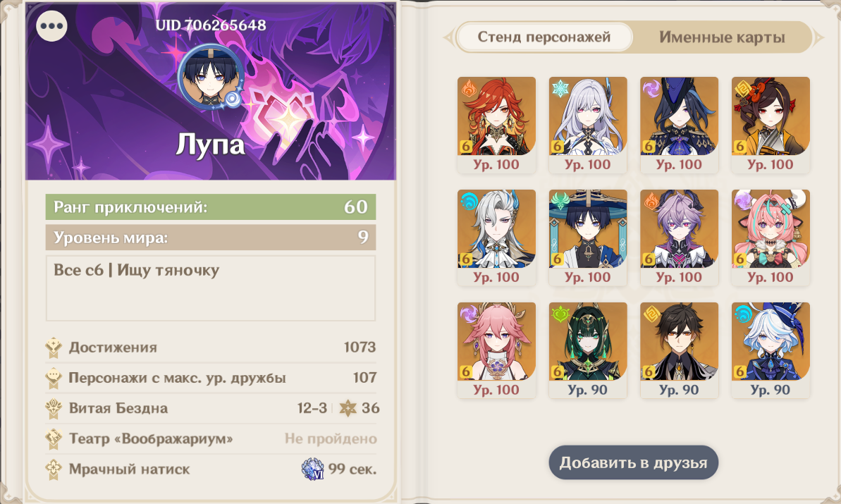This screenshot has width=841, height=504.
Task: Switch to the Именные карты tab
Action: pos(722,37)
